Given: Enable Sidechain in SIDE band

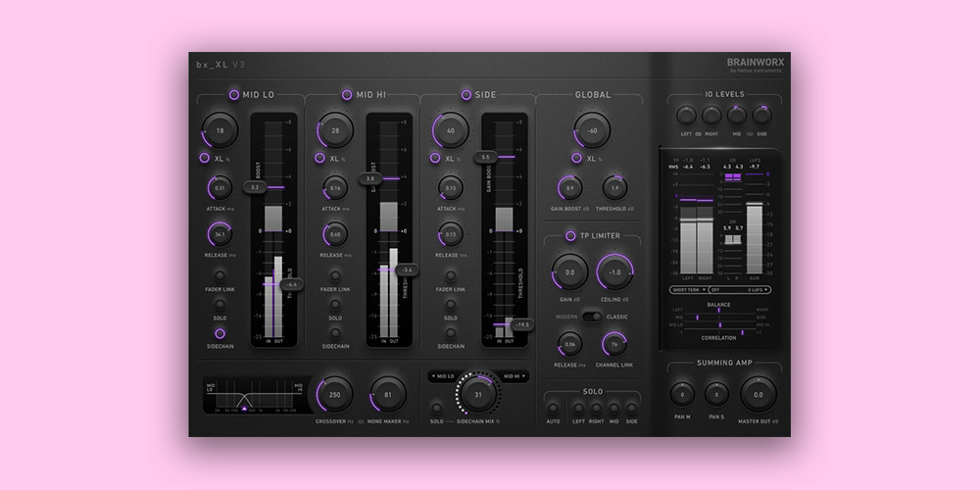Looking at the screenshot, I should click(x=451, y=333).
